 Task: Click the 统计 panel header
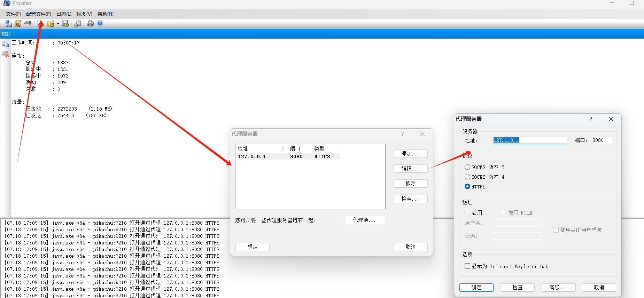click(x=322, y=34)
